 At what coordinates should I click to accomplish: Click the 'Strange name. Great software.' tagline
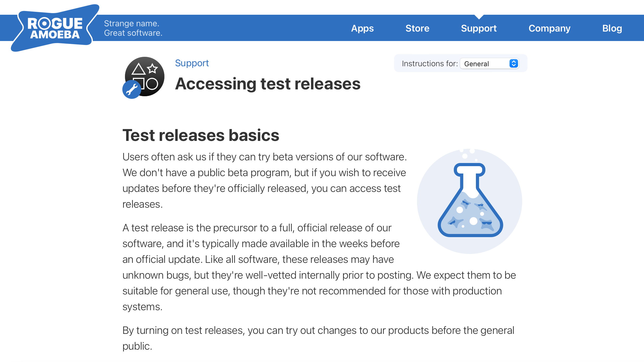133,28
